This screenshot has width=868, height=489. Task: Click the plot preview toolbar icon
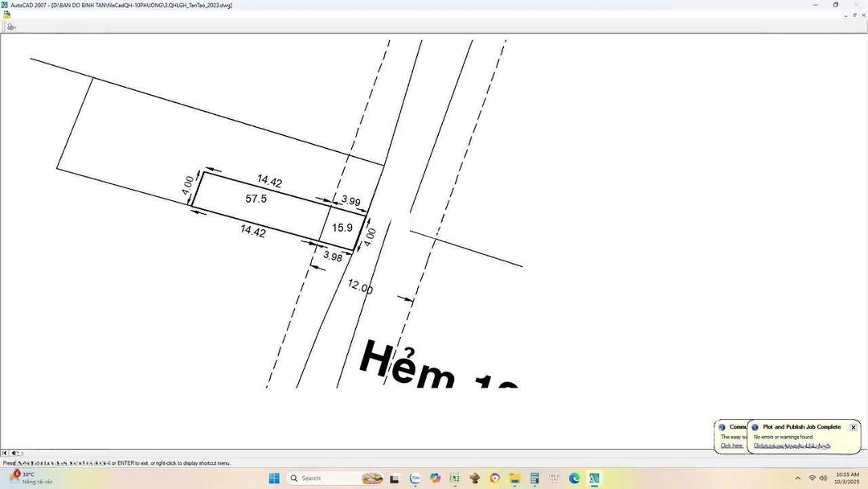(x=11, y=27)
